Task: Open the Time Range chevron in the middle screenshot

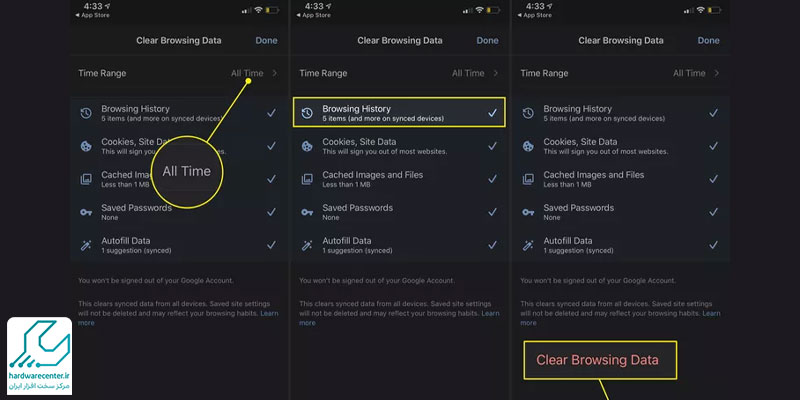Action: (494, 73)
